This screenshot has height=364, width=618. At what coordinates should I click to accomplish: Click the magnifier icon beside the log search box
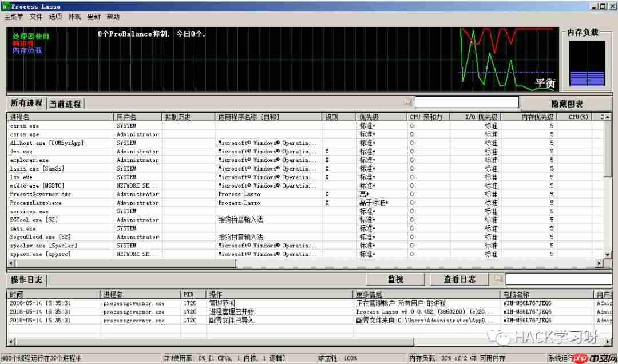(498, 279)
